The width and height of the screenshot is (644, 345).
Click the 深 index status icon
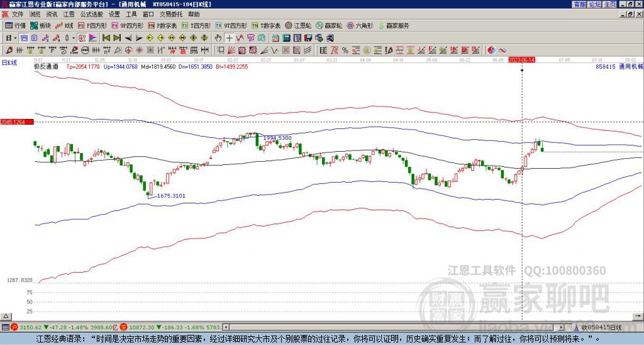point(123,328)
